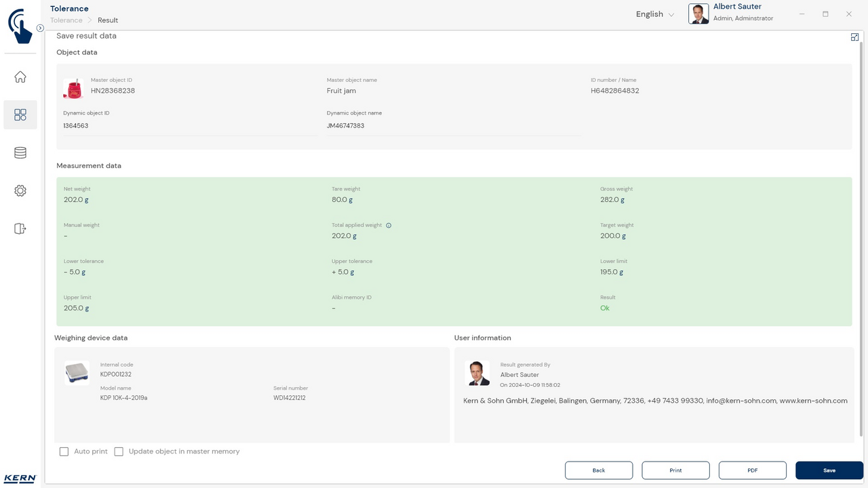Open the English language dropdown
This screenshot has height=488, width=868.
point(654,14)
